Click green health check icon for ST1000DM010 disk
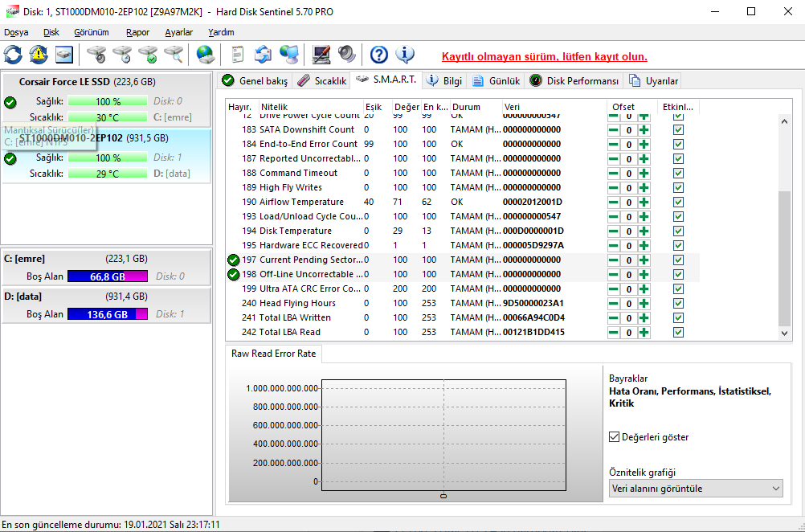The width and height of the screenshot is (805, 532). (10, 158)
